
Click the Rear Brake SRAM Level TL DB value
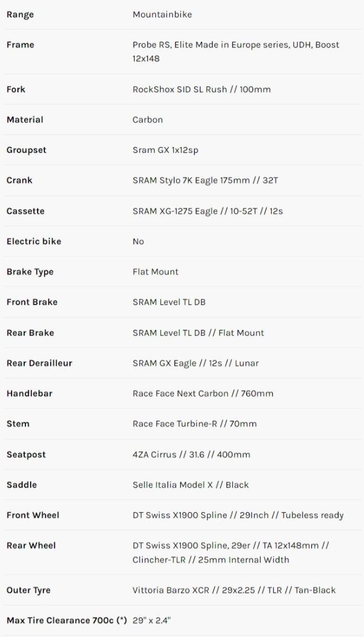coord(198,333)
